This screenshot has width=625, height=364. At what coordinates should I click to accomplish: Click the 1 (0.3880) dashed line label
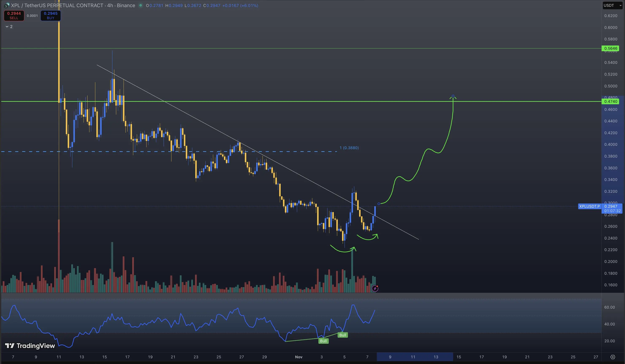(349, 148)
